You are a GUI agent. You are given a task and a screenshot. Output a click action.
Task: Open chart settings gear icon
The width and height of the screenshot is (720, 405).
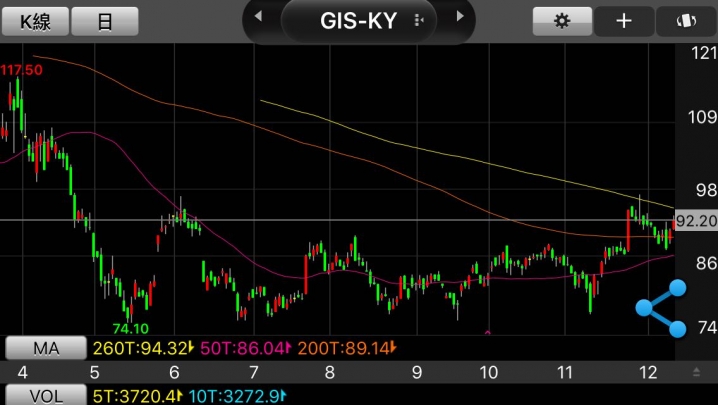[562, 21]
